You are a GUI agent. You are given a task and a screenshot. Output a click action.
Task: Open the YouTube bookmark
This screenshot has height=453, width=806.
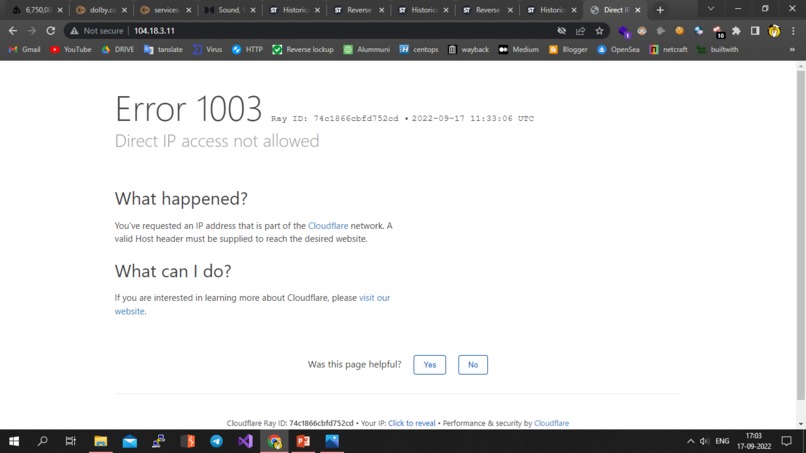tap(71, 49)
